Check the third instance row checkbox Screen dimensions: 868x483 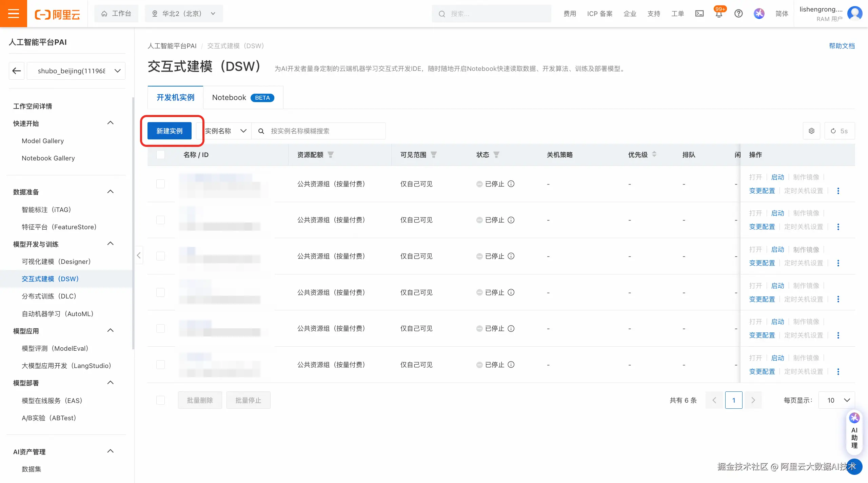pos(160,256)
